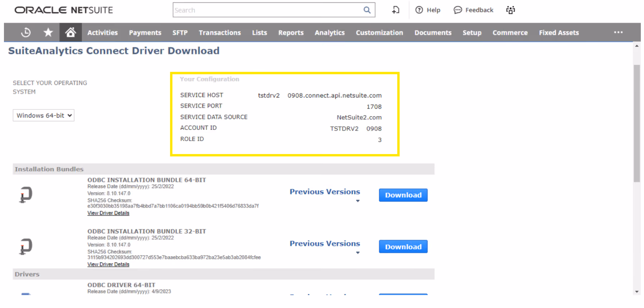The image size is (644, 308).
Task: Click the Feedback text link
Action: pos(479,10)
